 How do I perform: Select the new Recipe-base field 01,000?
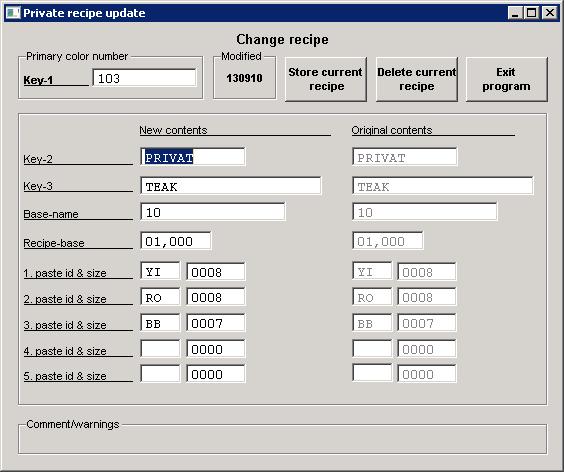(176, 241)
